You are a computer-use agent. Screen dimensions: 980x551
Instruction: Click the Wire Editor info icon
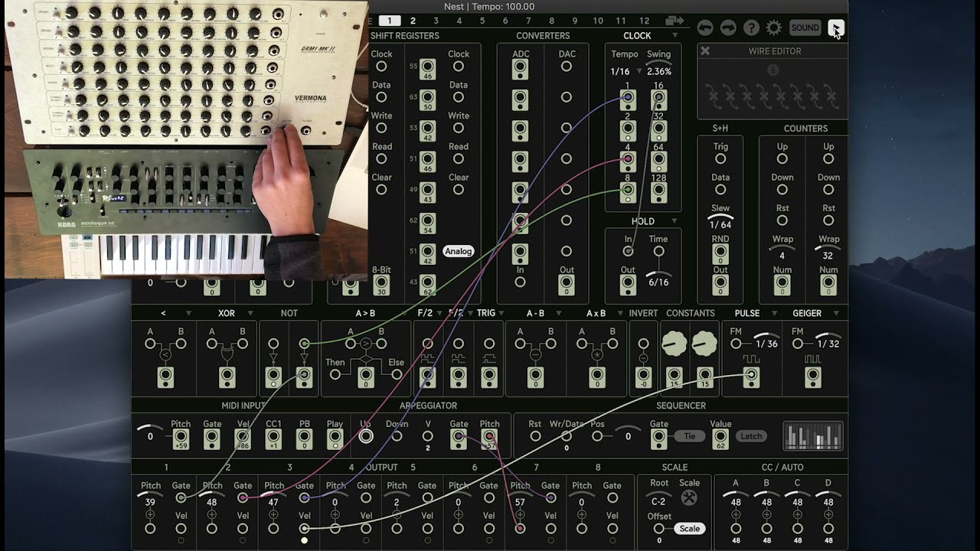(773, 70)
